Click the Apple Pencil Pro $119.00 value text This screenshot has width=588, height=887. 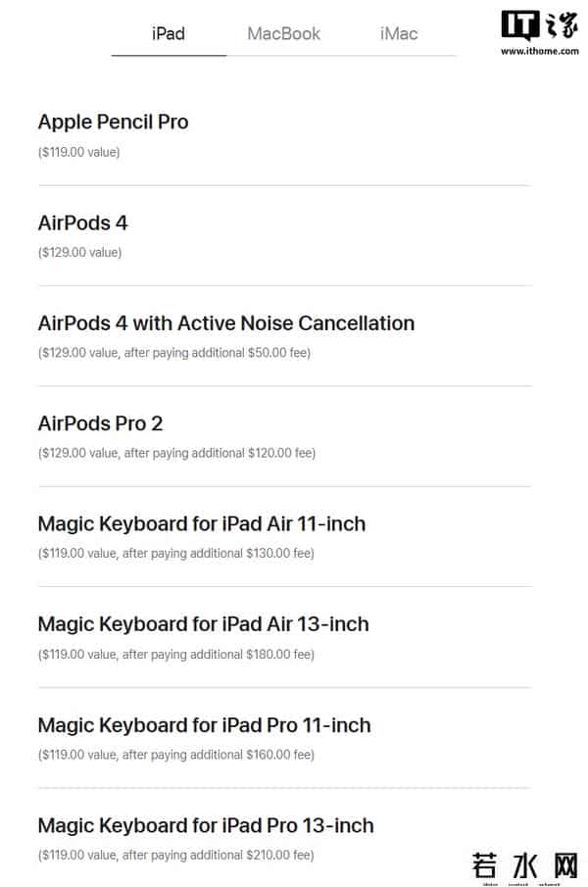(78, 152)
